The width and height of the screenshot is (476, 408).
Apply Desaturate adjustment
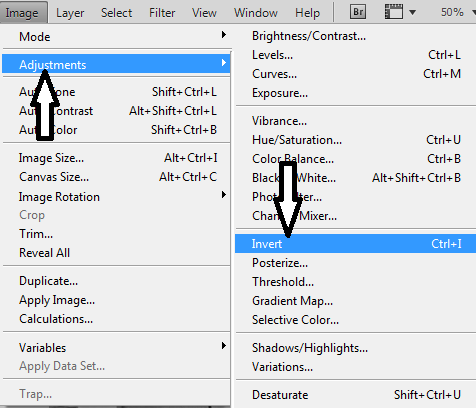[x=355, y=395]
